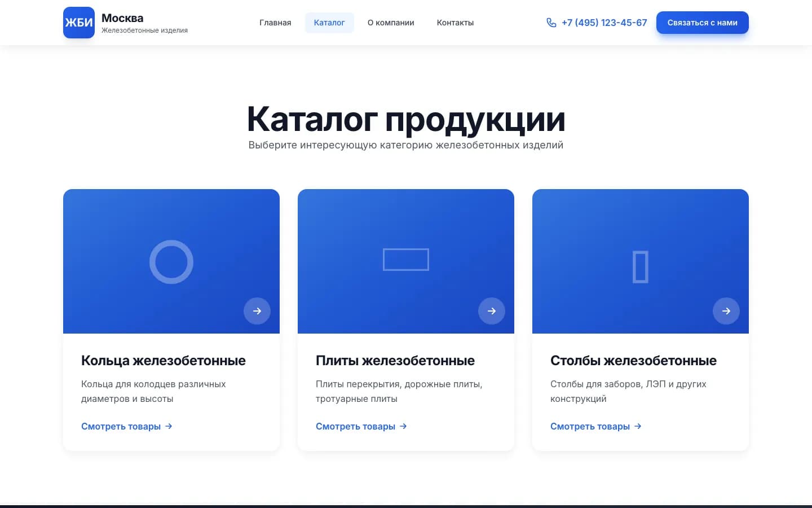
Task: Click the arrow button on Кольца card image
Action: [257, 311]
